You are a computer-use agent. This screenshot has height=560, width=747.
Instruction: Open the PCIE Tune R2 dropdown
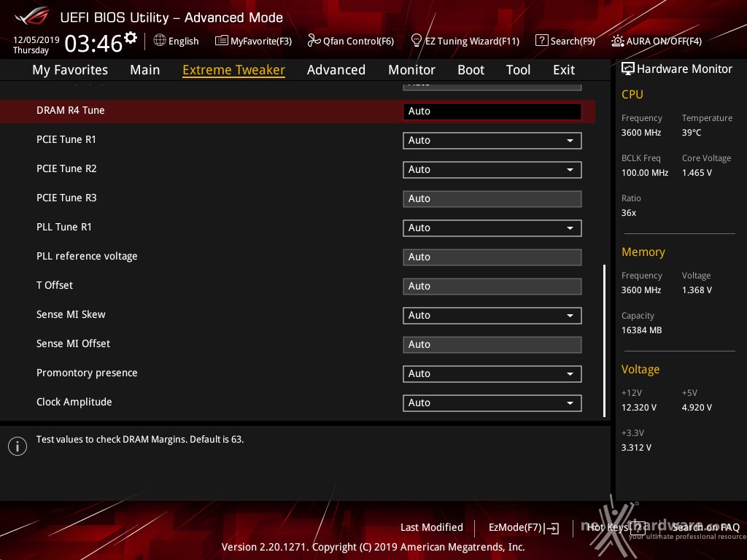(492, 169)
